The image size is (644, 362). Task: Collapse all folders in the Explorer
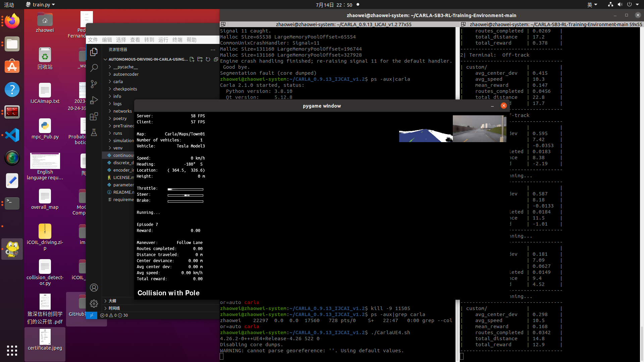[x=216, y=59]
